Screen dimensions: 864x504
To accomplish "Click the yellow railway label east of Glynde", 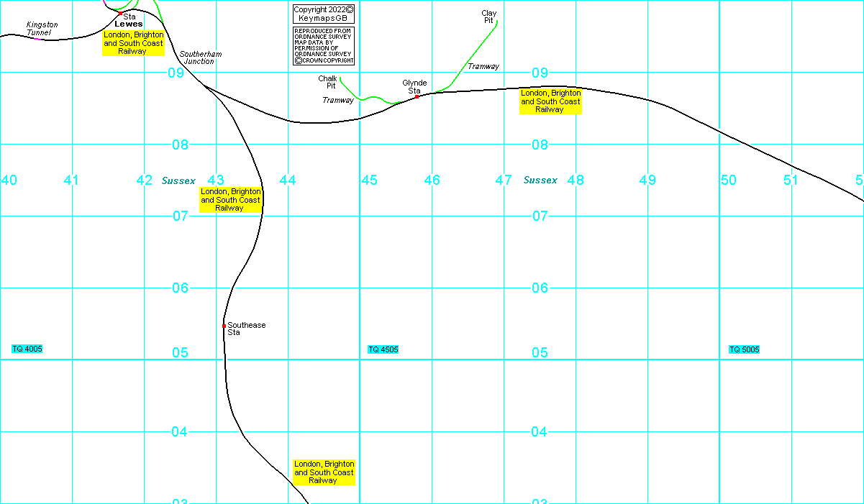I will (550, 101).
